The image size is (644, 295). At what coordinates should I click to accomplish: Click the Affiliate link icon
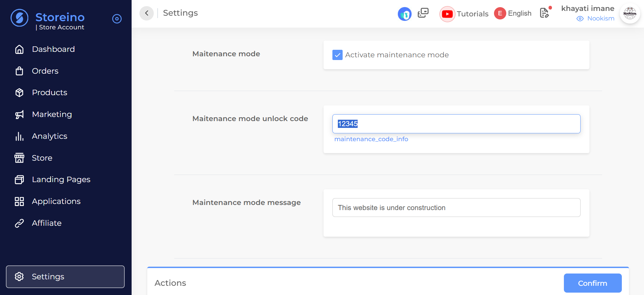(19, 223)
